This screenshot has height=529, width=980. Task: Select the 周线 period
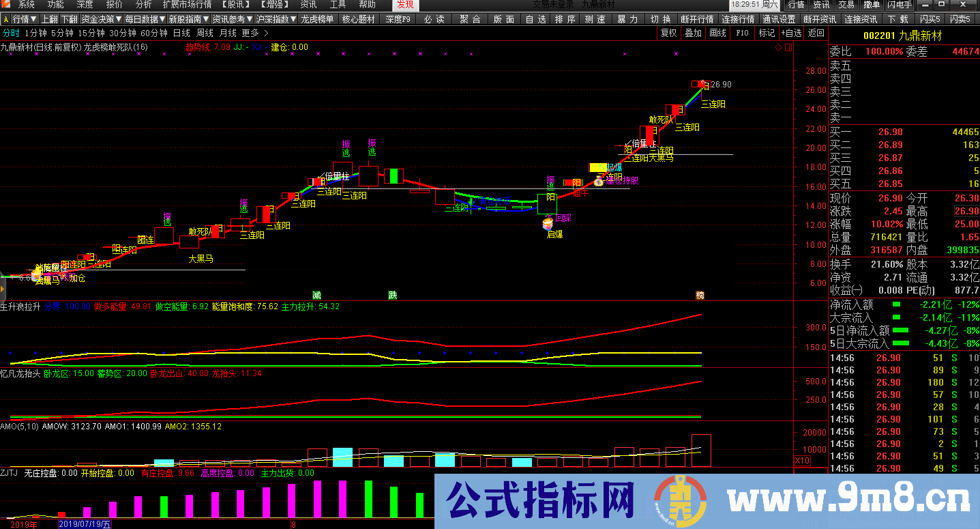click(x=205, y=33)
